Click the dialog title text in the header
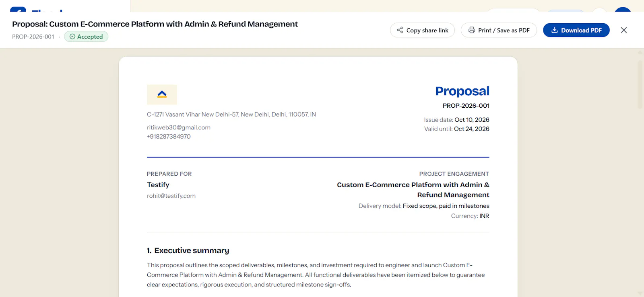This screenshot has width=644, height=297. [155, 24]
